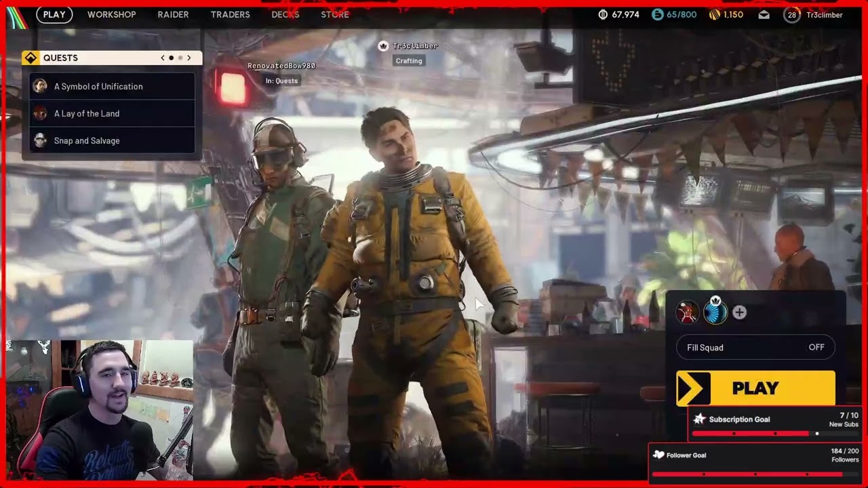Open quest A Lay of the Land
Screen dimensions: 868x488
point(113,113)
